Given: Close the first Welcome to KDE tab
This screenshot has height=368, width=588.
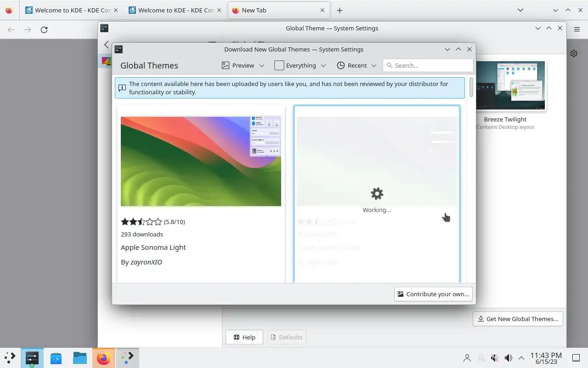Looking at the screenshot, I should (x=115, y=10).
